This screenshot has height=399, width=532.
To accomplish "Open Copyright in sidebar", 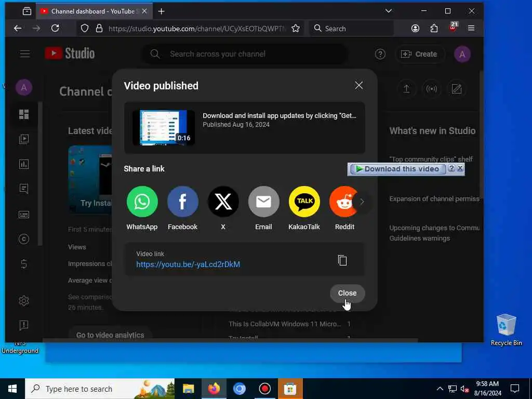I will click(24, 239).
